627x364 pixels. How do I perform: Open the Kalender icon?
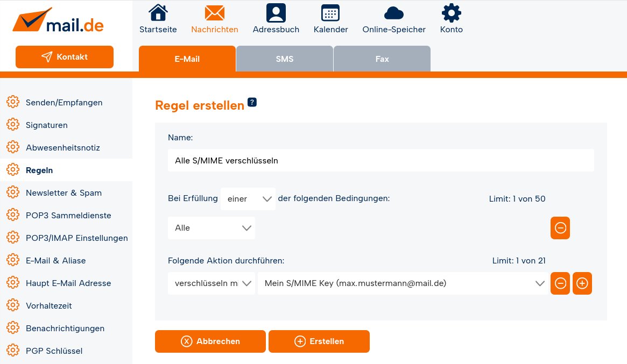[330, 13]
